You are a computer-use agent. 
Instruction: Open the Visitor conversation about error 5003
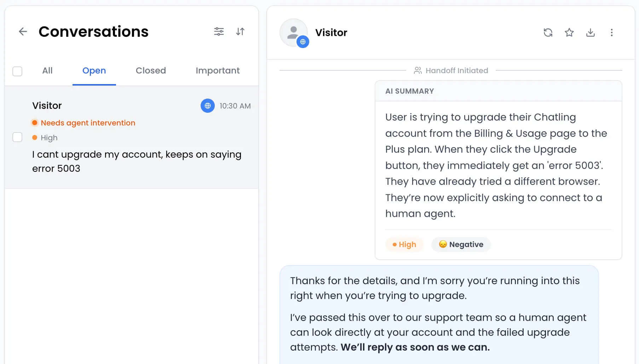[132, 137]
